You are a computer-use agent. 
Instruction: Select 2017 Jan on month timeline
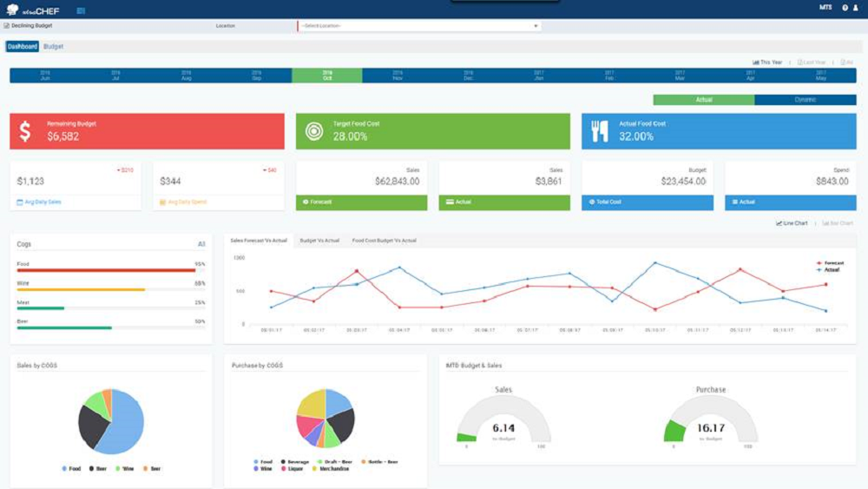539,76
